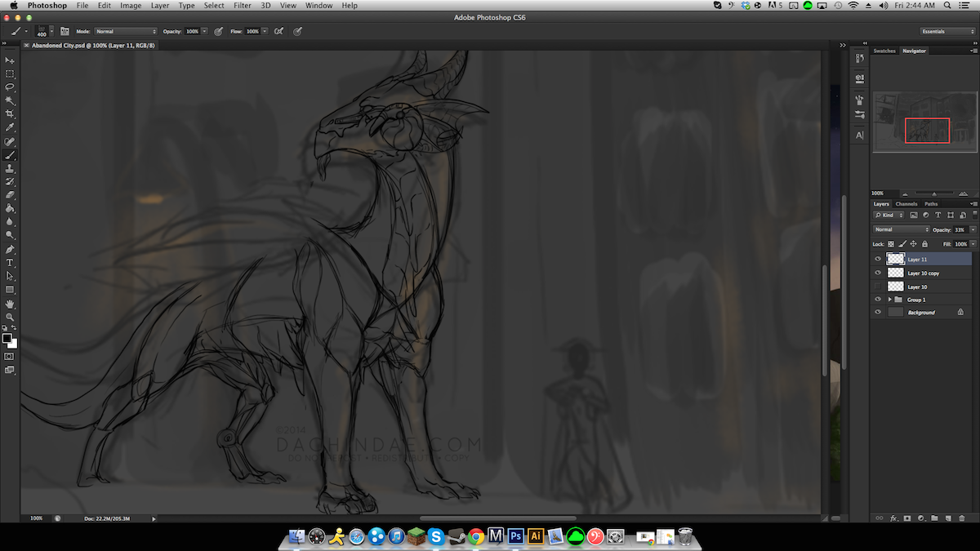Select the Clone Stamp tool
This screenshot has height=551, width=980.
(10, 167)
